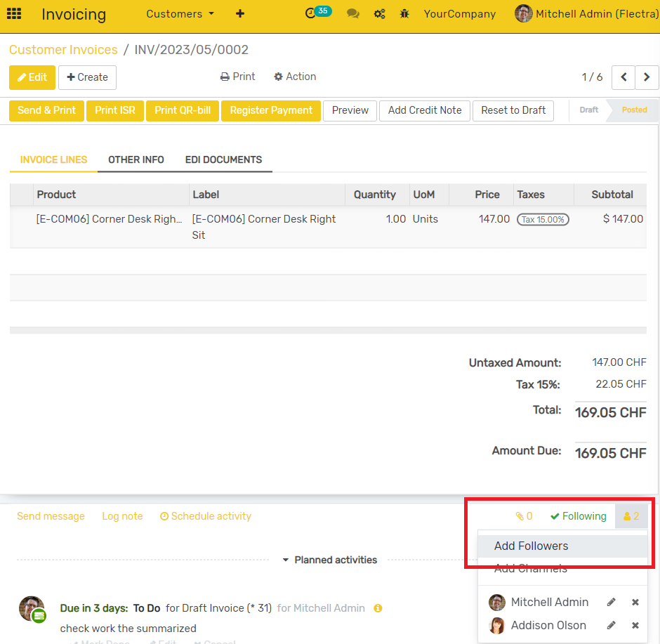
Task: Edit follower Mitchell Admin via pencil icon
Action: (x=610, y=602)
